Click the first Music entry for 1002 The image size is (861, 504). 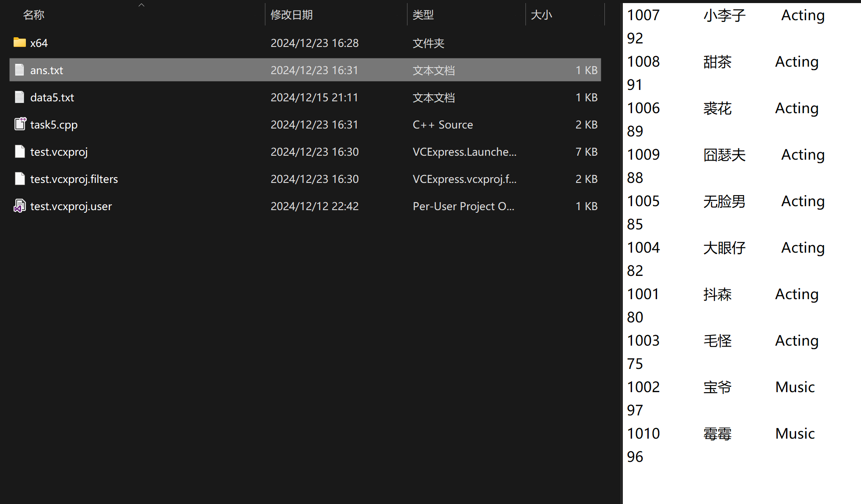pos(795,387)
